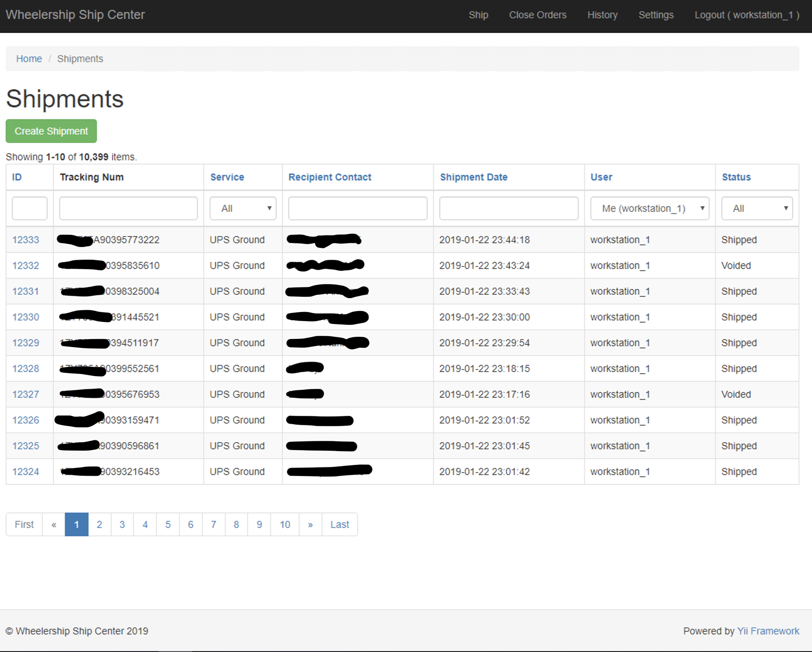Sort the table by Shipment Date
Screen dimensions: 812x652
pos(474,177)
